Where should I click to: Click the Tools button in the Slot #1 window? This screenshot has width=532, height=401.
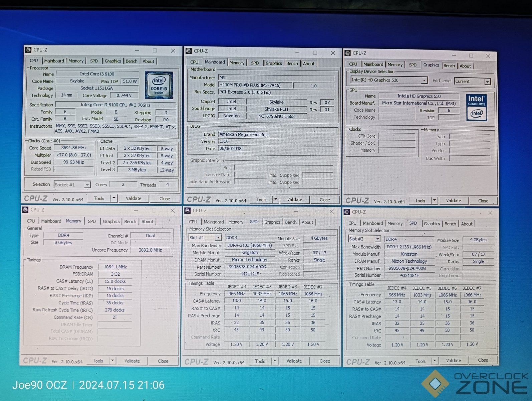click(x=260, y=361)
